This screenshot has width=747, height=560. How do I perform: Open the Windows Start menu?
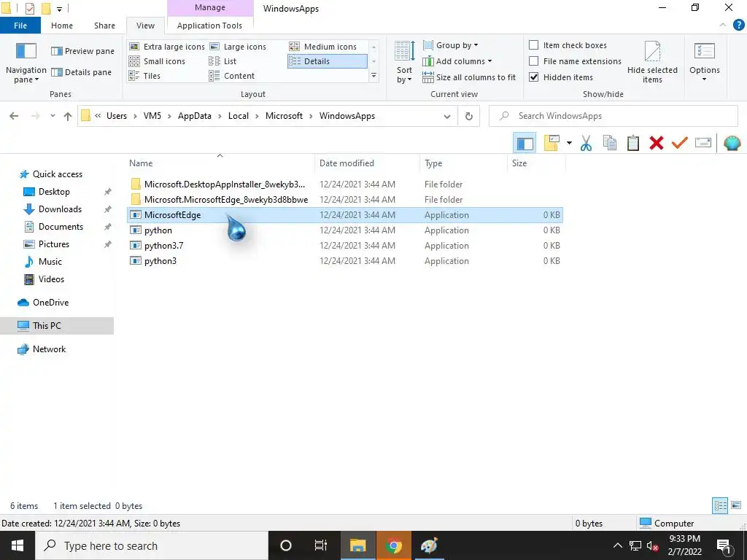coord(18,545)
